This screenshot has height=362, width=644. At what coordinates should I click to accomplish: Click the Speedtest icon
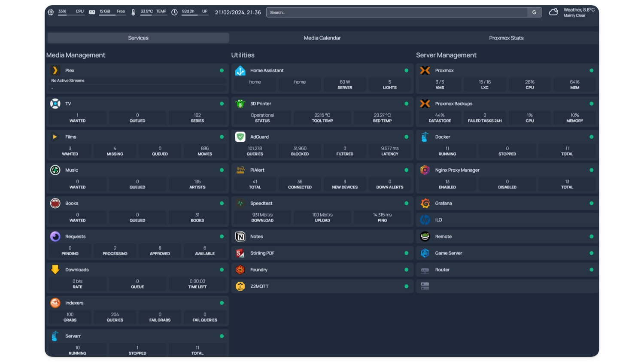pyautogui.click(x=240, y=203)
